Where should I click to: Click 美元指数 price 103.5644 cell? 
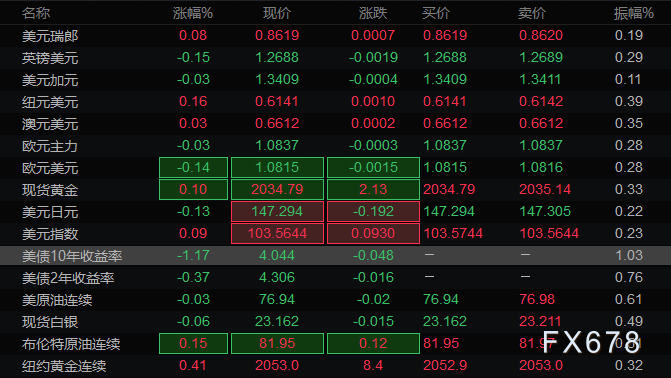pos(277,233)
